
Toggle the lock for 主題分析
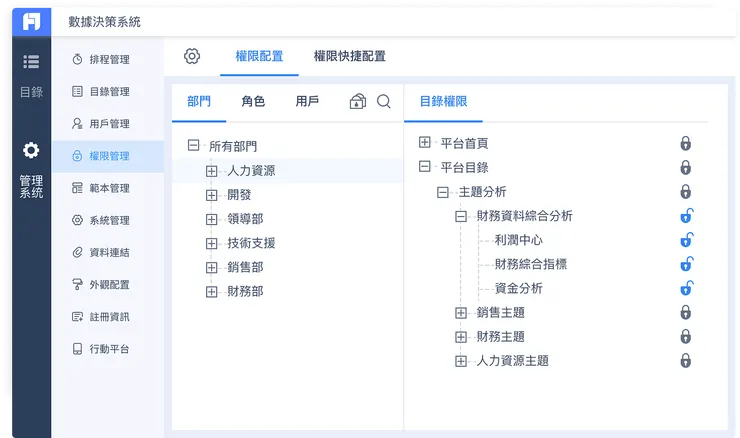[686, 192]
